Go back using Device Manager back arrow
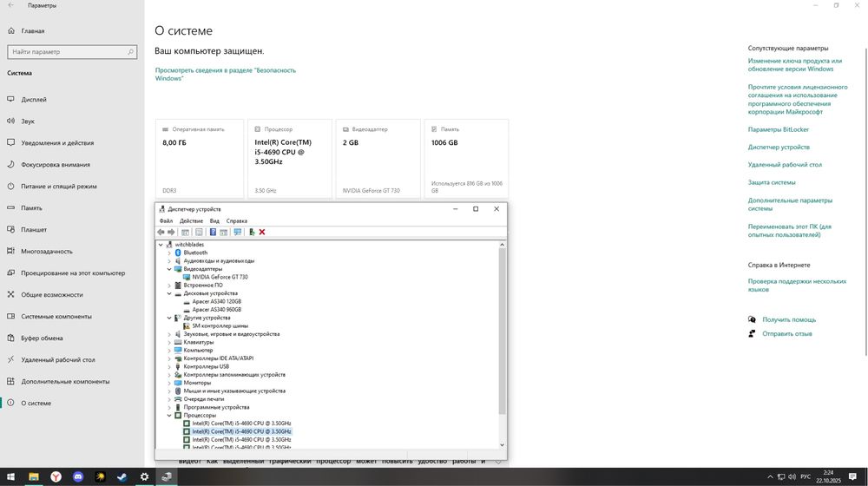 click(x=161, y=232)
